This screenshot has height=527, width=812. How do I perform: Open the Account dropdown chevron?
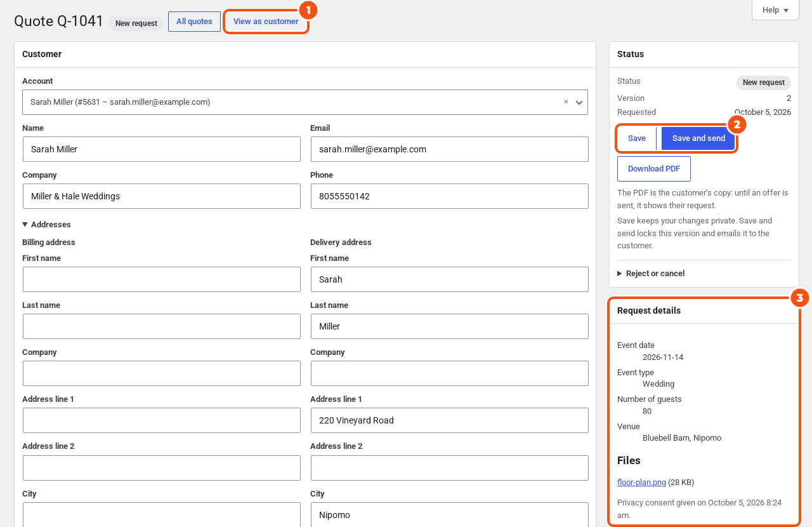click(579, 102)
